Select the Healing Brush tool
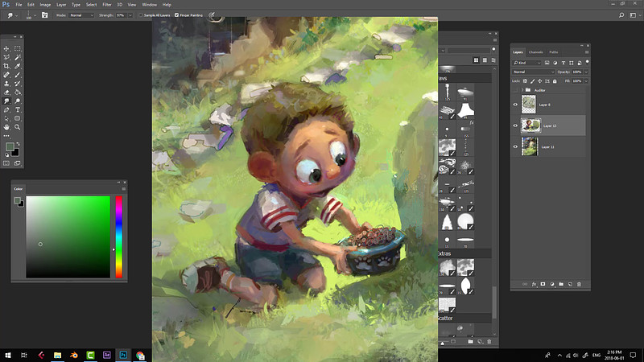Viewport: 644px width, 362px height. click(x=6, y=75)
